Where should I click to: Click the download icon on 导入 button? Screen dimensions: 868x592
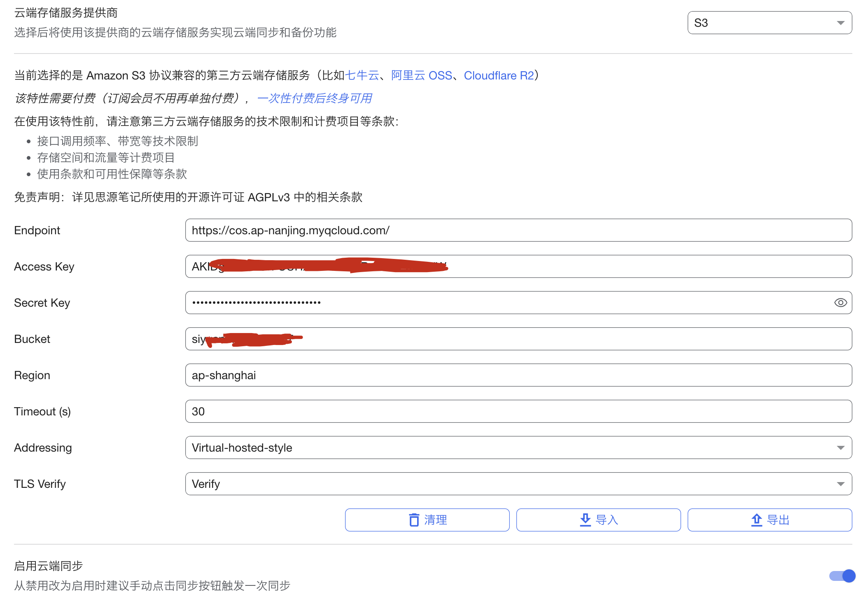[585, 520]
